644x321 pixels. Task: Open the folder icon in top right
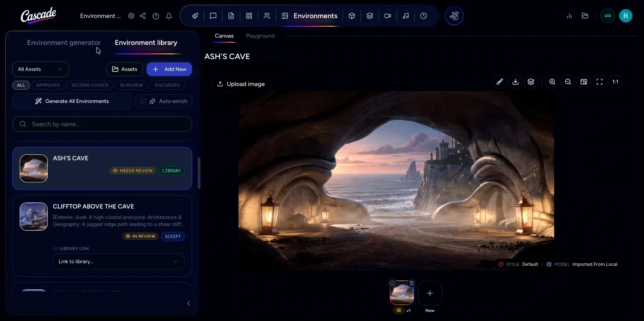(585, 16)
